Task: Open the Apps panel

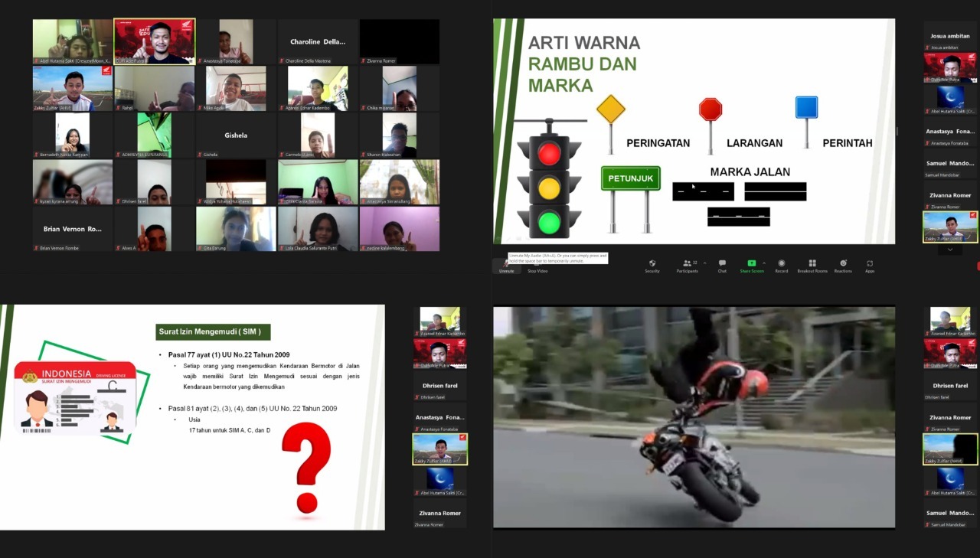Action: click(x=870, y=264)
